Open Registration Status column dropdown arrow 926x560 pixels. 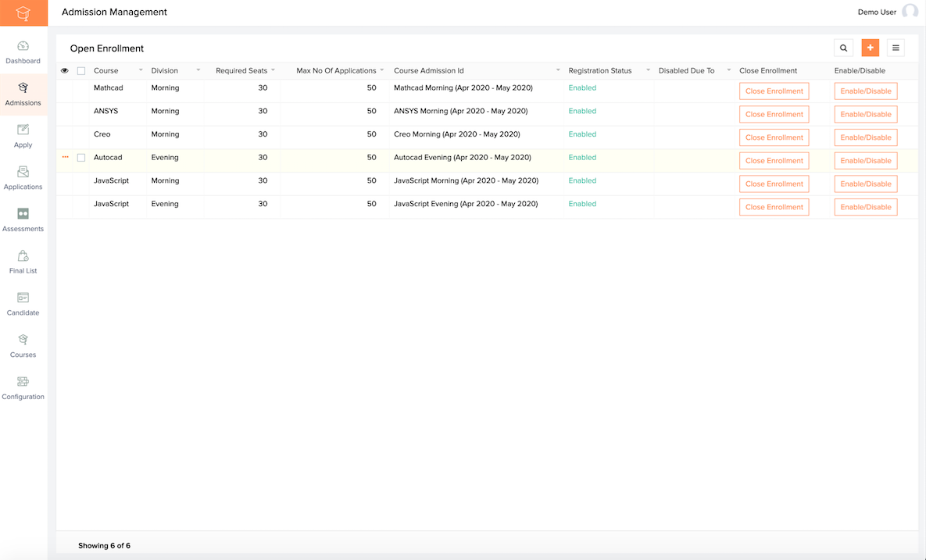click(x=648, y=70)
